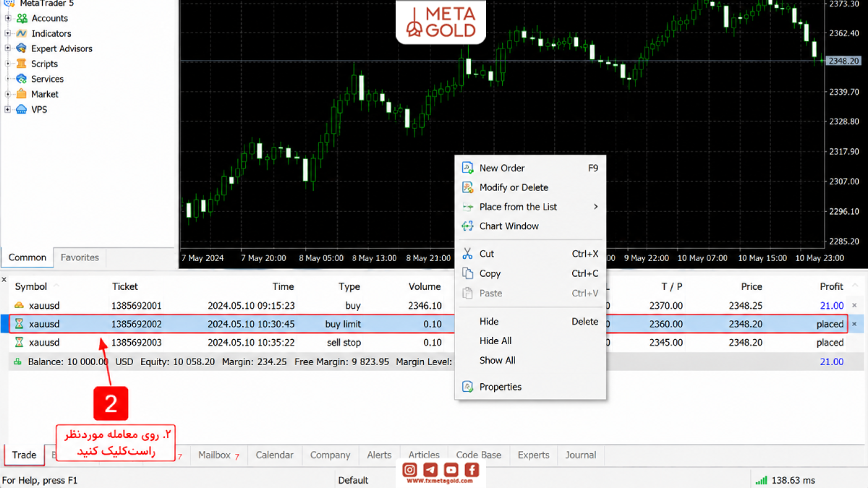Open the Mailbox tab
868x488 pixels.
218,455
